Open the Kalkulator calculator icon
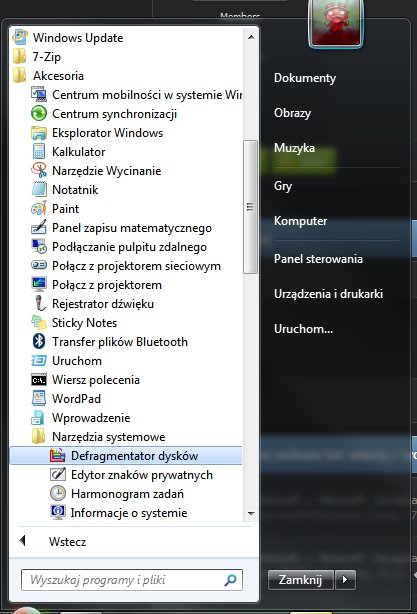Image resolution: width=417 pixels, height=614 pixels. [39, 152]
